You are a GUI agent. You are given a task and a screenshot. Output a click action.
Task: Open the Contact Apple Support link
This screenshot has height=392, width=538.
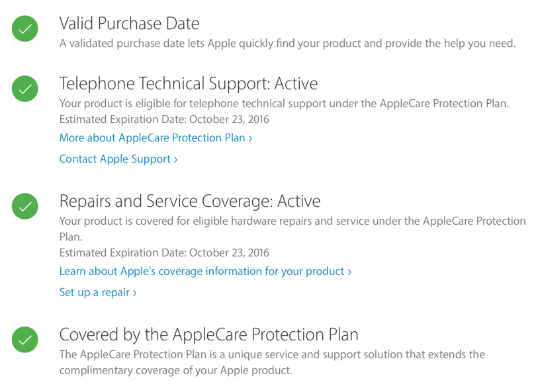[x=118, y=159]
